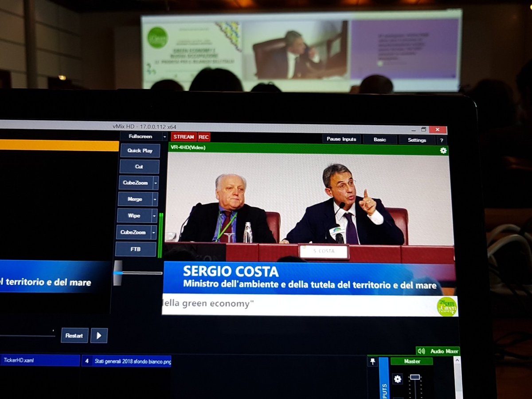This screenshot has width=532, height=399.
Task: Trigger the Merge transition
Action: coord(135,199)
